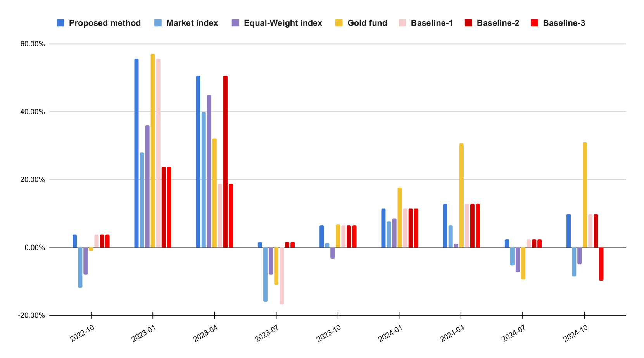Select the pink Baseline-1 legend swatch
The width and height of the screenshot is (644, 358).
coord(402,23)
